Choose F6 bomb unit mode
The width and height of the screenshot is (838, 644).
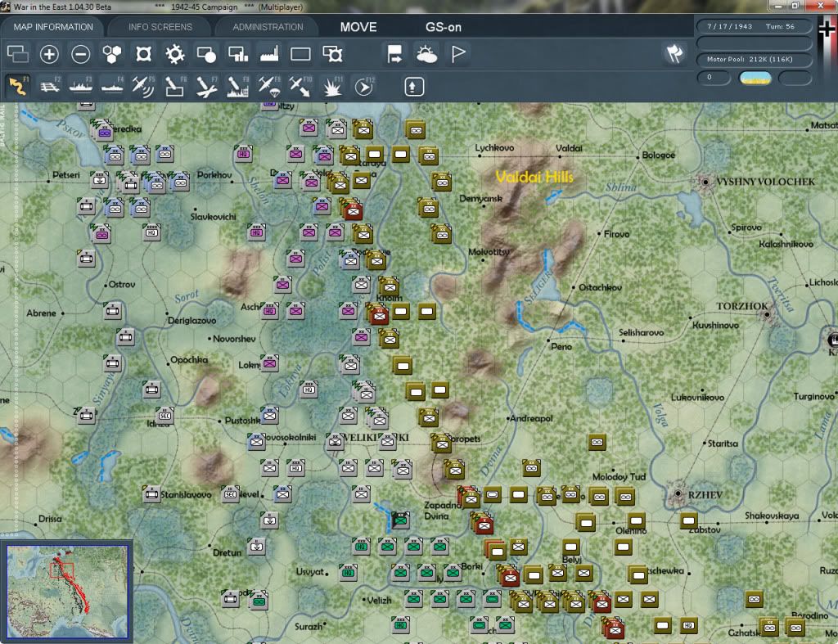pos(175,86)
